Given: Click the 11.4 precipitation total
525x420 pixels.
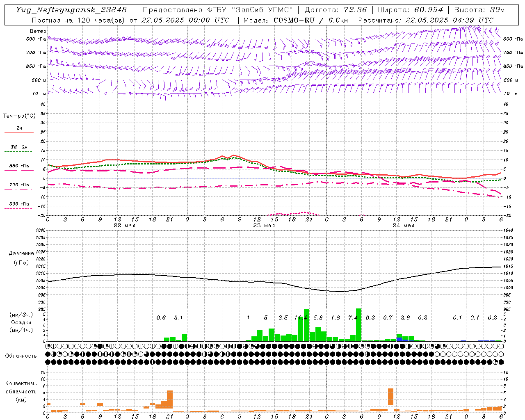Looking at the screenshot, I should click(301, 318).
